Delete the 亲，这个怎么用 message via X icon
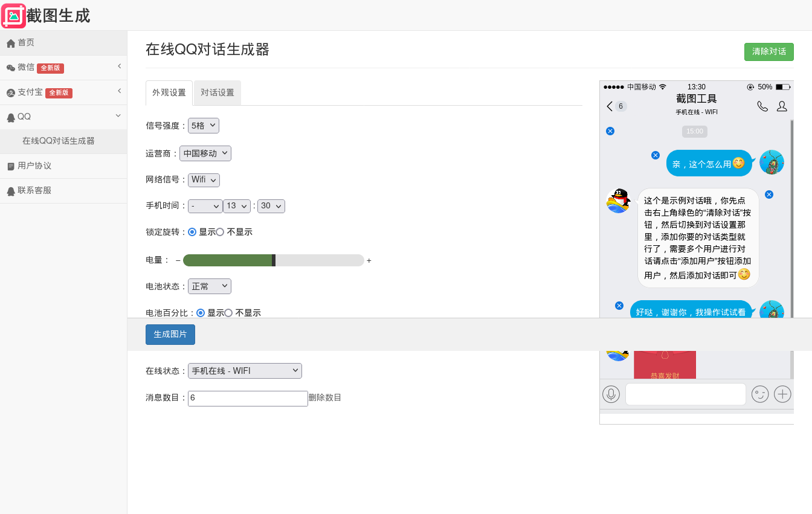 click(656, 155)
